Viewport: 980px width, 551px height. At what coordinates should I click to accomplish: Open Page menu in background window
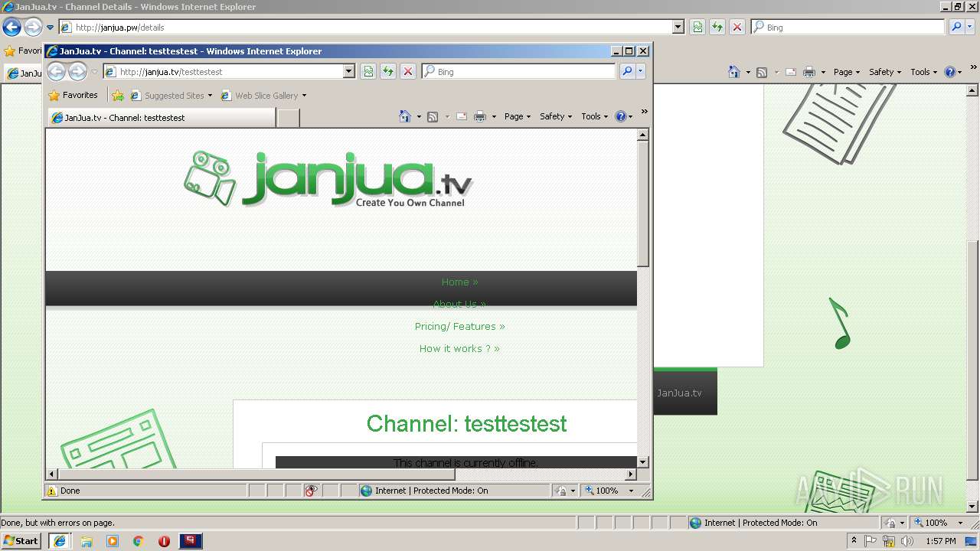pos(847,72)
